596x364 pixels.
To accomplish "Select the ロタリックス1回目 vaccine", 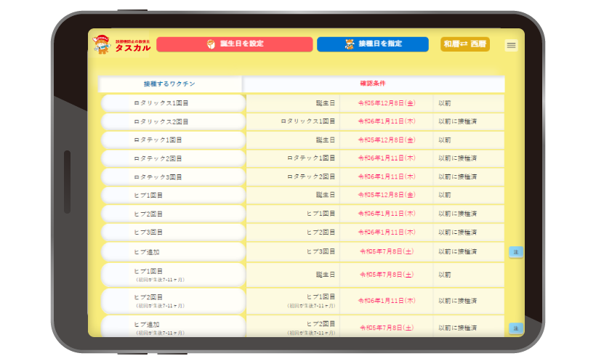I will 173,103.
